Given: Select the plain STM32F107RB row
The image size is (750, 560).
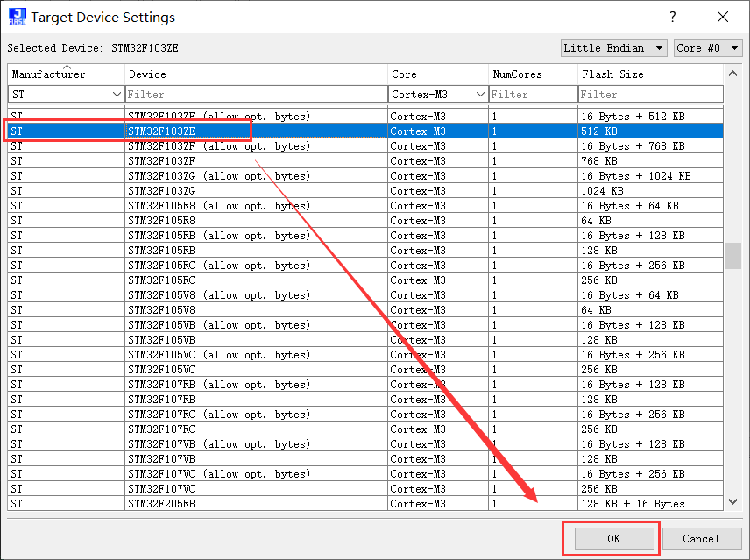Looking at the screenshot, I should 365,400.
